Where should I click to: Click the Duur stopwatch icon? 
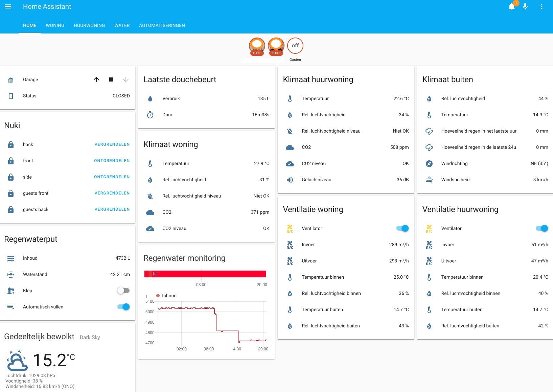coord(150,115)
